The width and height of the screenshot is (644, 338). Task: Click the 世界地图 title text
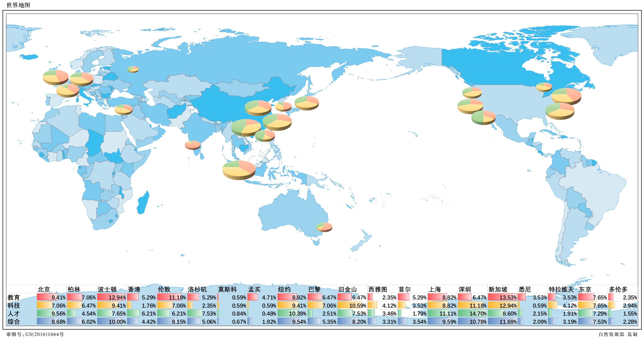click(18, 5)
